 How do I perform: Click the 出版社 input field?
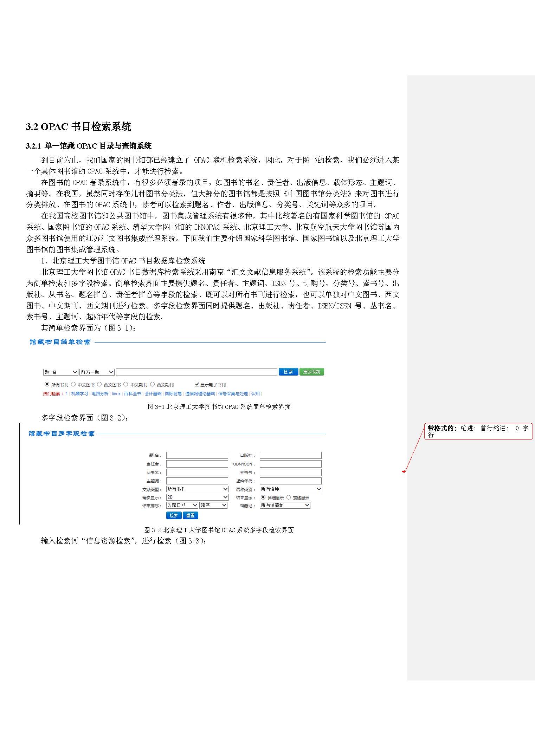click(x=290, y=455)
